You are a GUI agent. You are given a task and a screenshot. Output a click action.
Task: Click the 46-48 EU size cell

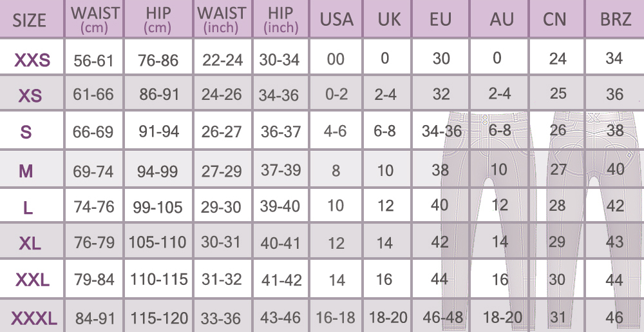coord(441,317)
